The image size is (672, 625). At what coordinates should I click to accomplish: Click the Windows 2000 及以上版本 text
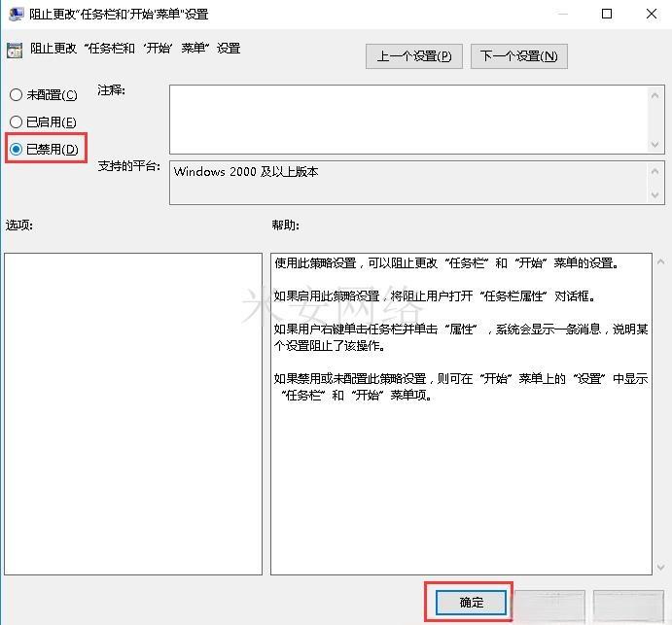[246, 172]
